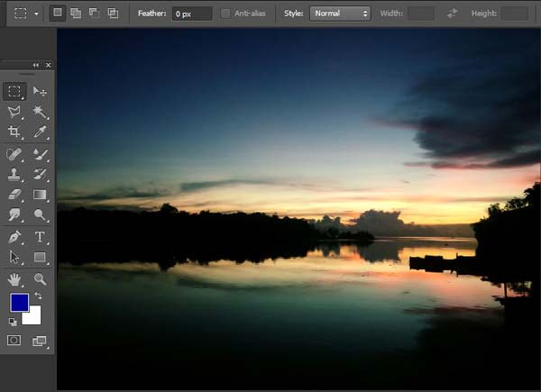541x392 pixels.
Task: Open the tool preset picker arrow
Action: 36,14
